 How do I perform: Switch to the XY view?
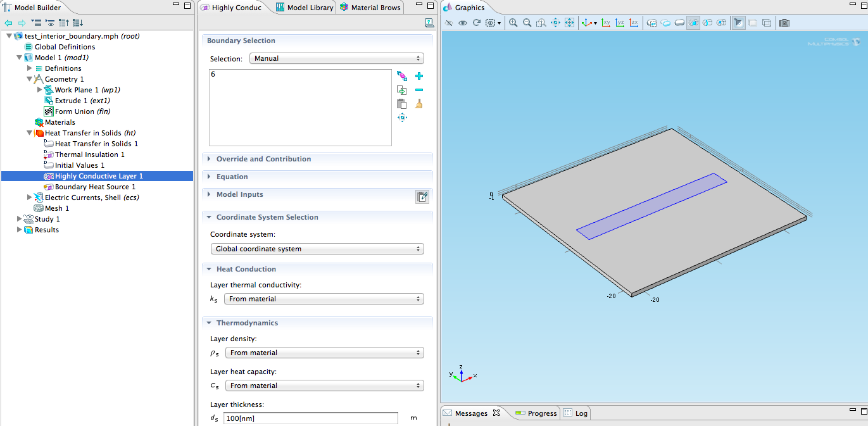point(605,23)
